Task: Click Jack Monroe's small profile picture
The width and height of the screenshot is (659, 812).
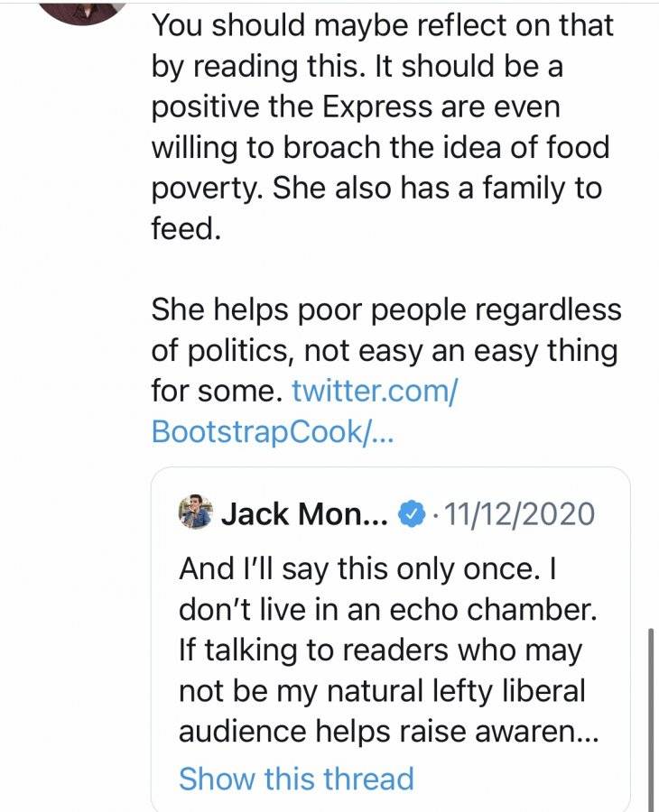Action: tap(195, 512)
